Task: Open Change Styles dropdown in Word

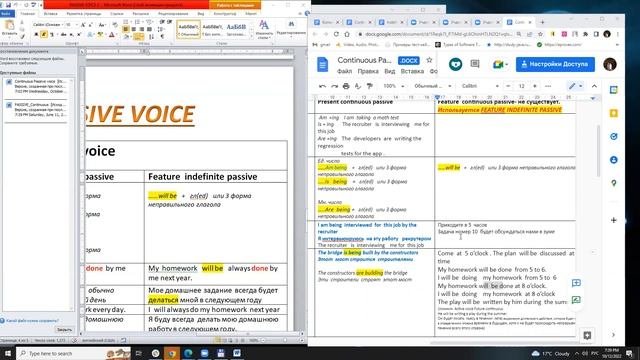Action: coord(264,29)
